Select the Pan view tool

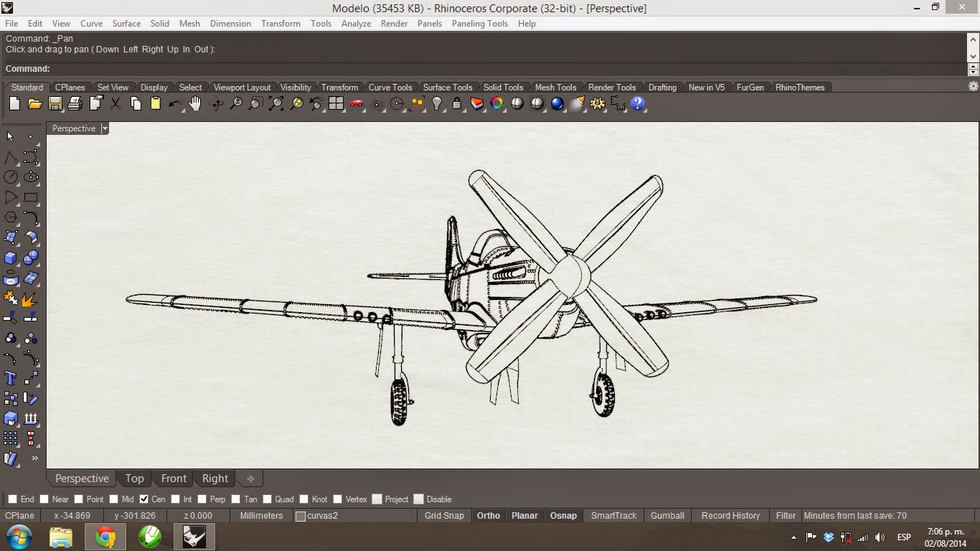(x=194, y=104)
